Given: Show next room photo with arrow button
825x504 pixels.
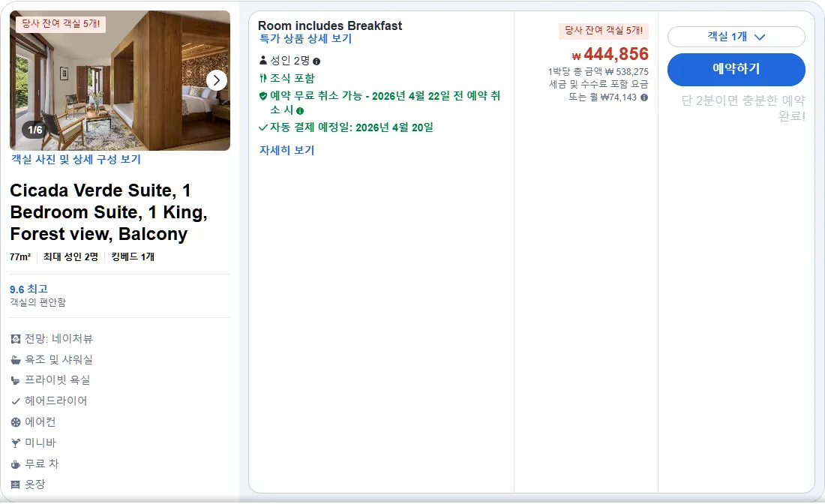Looking at the screenshot, I should click(x=216, y=80).
